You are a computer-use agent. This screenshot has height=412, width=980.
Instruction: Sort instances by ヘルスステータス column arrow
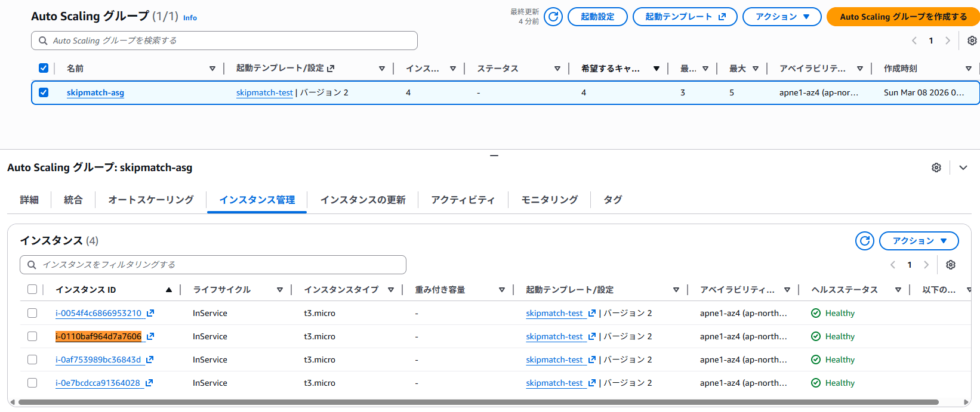coord(898,290)
